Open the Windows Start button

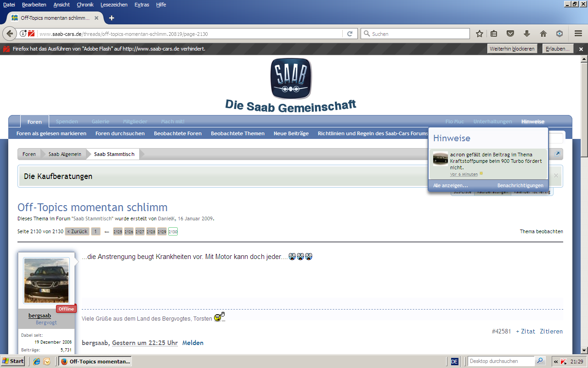point(13,361)
